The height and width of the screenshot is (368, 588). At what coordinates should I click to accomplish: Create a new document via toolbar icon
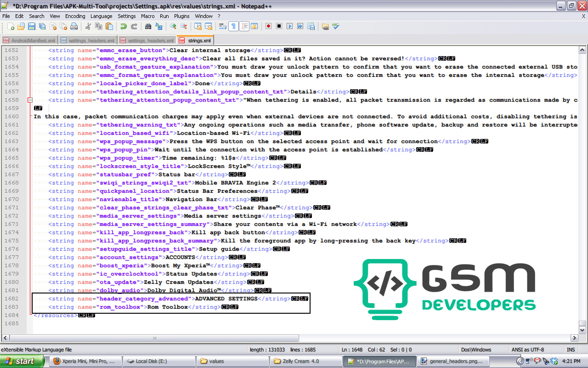click(11, 26)
